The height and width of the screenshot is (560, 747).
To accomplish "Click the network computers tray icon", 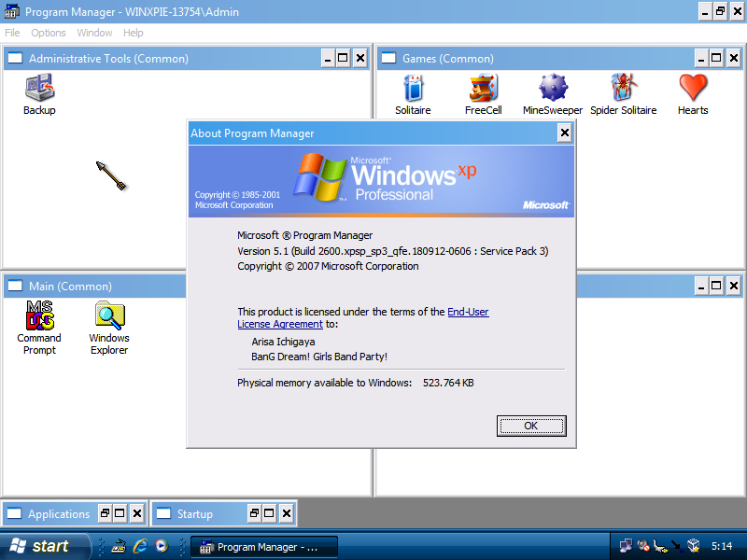I will pyautogui.click(x=626, y=546).
